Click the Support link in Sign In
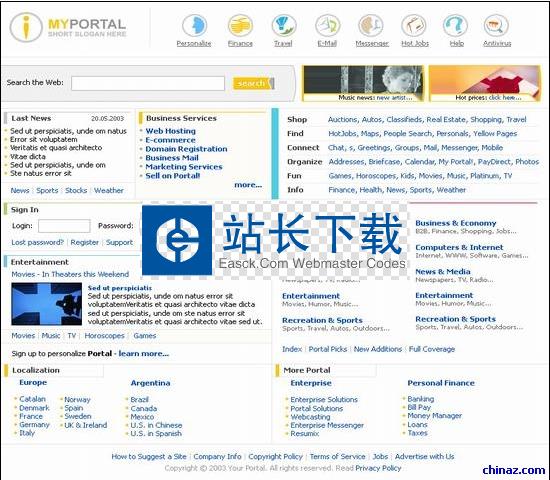 (119, 242)
